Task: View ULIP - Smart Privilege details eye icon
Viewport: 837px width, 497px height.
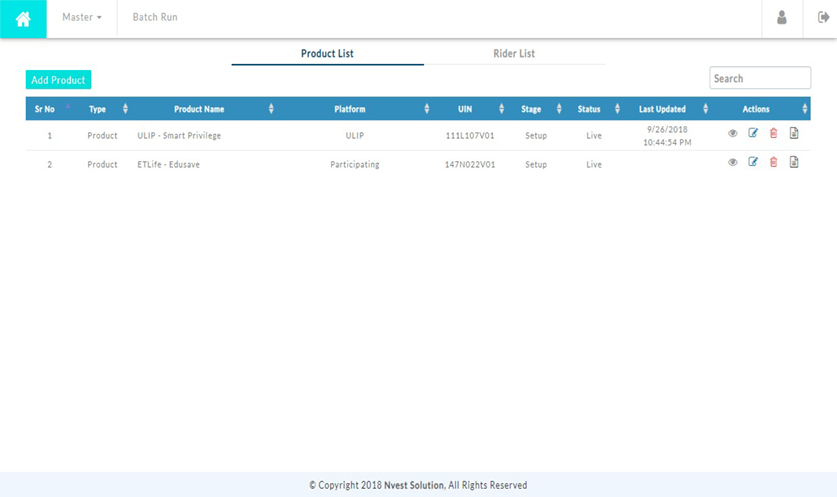Action: click(x=732, y=134)
